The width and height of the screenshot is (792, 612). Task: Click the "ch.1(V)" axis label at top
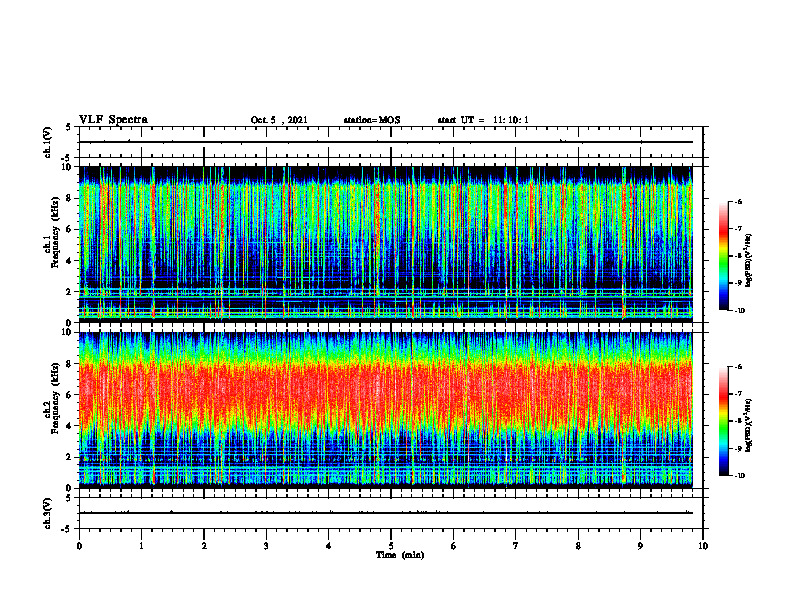click(47, 142)
